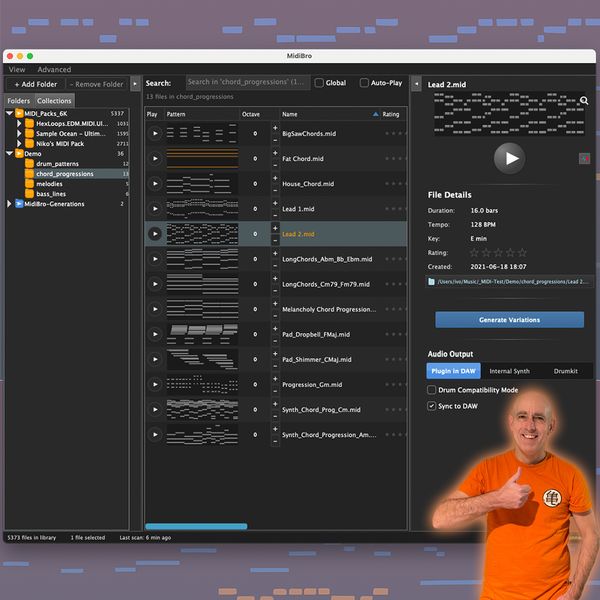Expand MidiBro-Generations collection
This screenshot has width=600, height=600.
coord(9,204)
